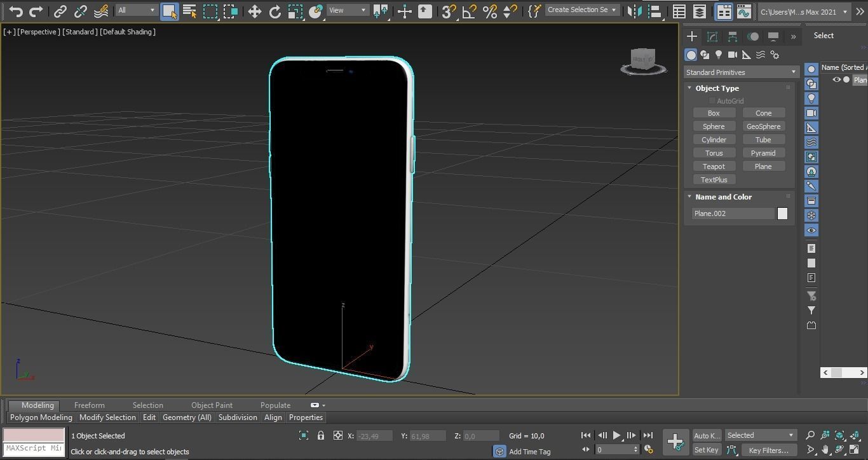Image resolution: width=868 pixels, height=460 pixels.
Task: Open the View reference coordinate dropdown
Action: click(x=348, y=10)
